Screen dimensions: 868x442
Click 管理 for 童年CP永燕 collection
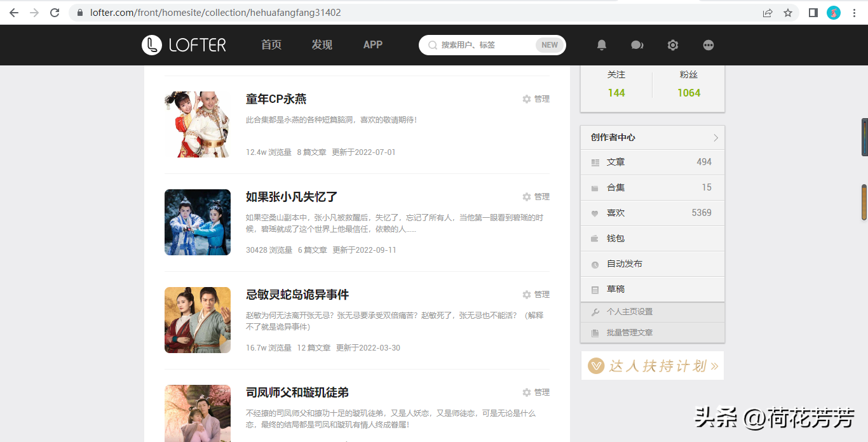536,99
